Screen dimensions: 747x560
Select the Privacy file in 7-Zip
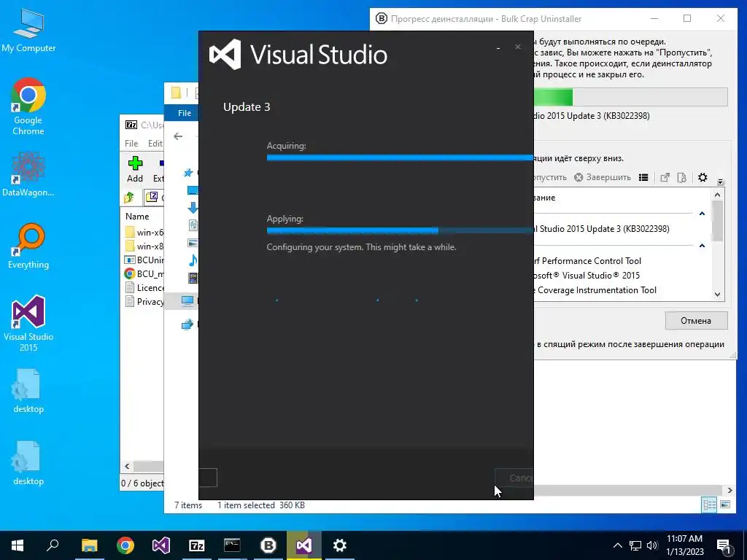(144, 301)
